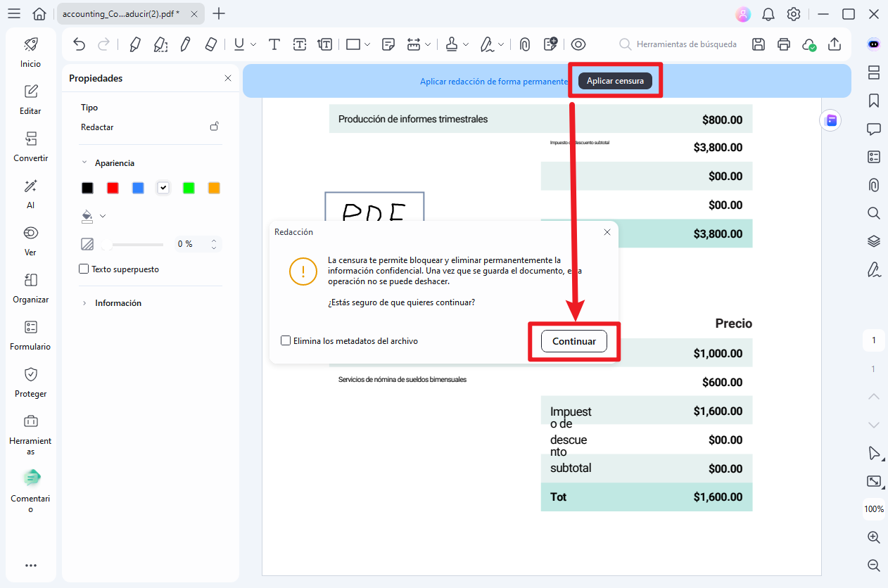Open the Bookmarks panel

873,101
